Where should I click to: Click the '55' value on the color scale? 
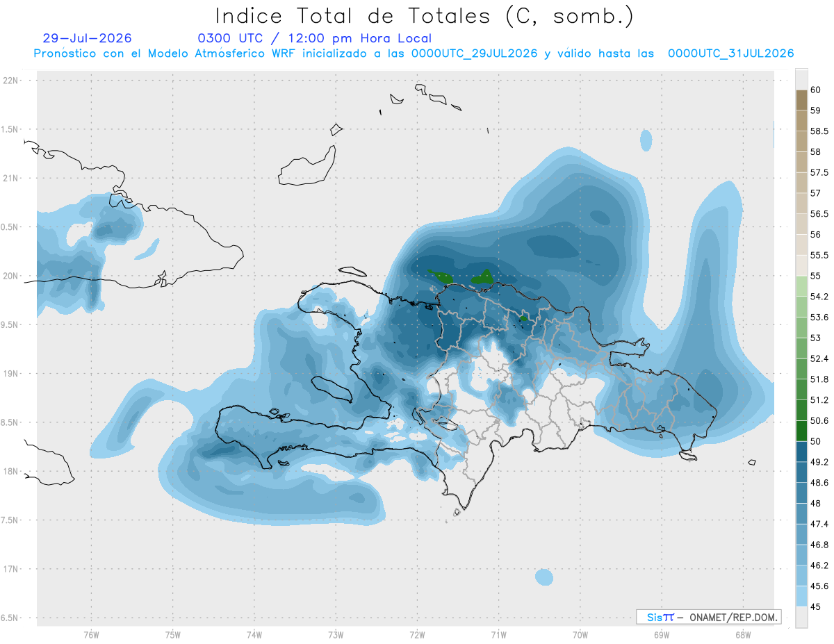point(817,276)
